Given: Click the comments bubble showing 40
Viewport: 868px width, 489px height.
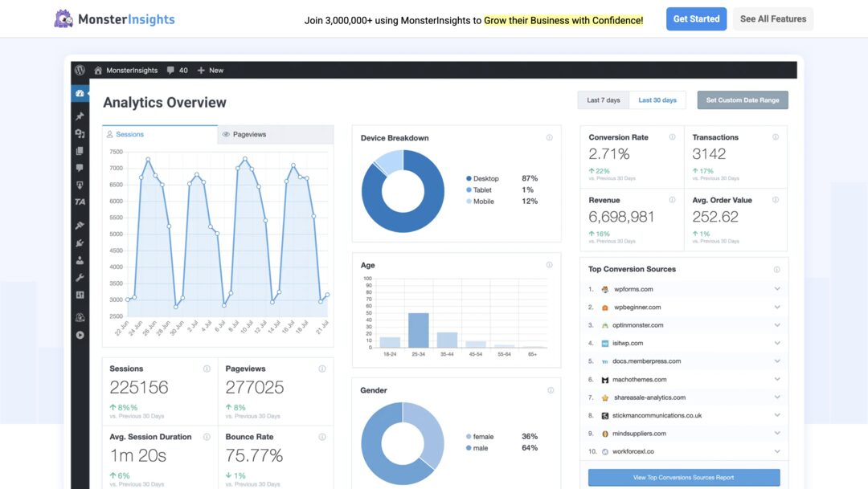Looking at the screenshot, I should tap(177, 70).
